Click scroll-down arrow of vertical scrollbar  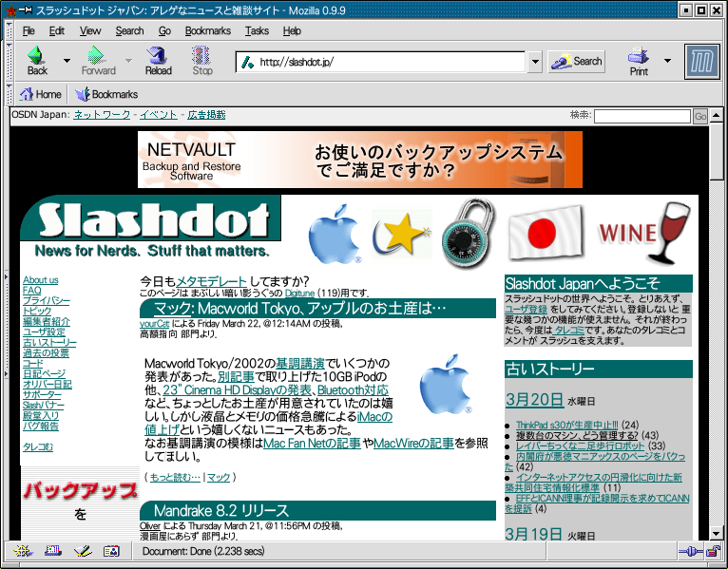(x=716, y=533)
